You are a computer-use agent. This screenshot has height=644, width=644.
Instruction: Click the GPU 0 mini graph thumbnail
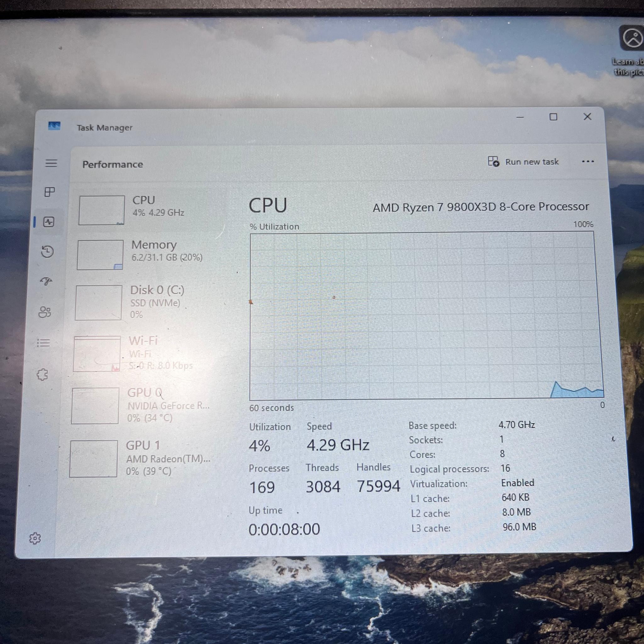[x=95, y=406]
